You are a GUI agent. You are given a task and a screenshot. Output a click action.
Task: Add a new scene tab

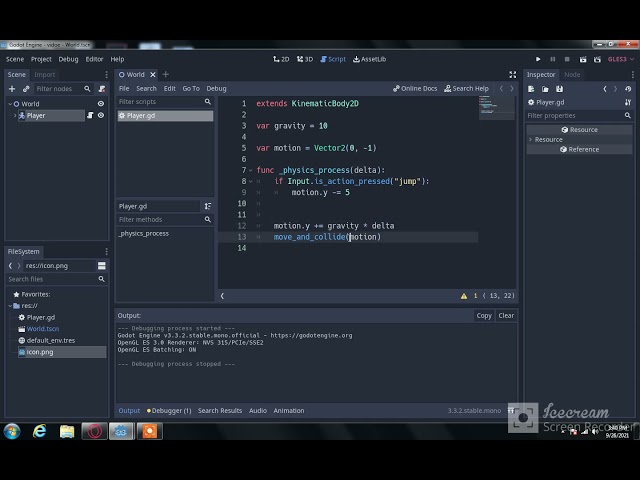tap(165, 74)
